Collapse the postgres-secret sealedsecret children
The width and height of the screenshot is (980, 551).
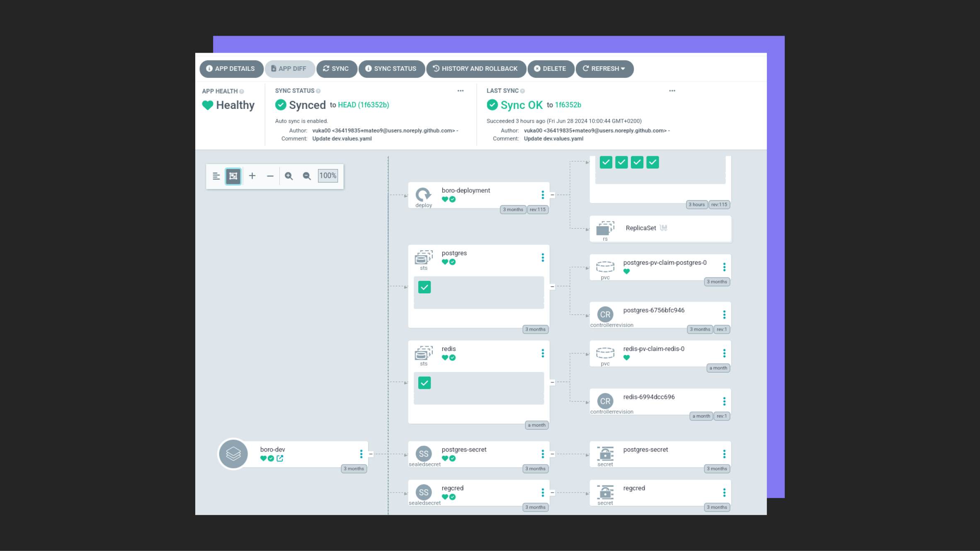coord(552,454)
